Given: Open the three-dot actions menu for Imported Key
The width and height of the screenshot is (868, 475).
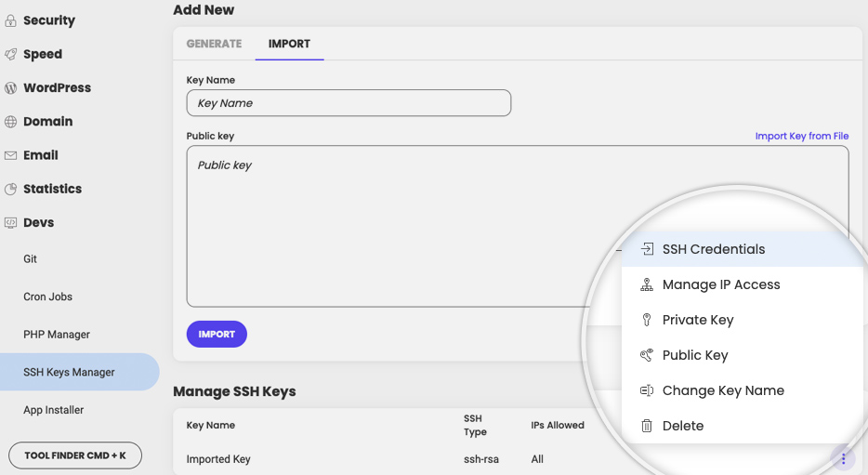Looking at the screenshot, I should coord(843,458).
